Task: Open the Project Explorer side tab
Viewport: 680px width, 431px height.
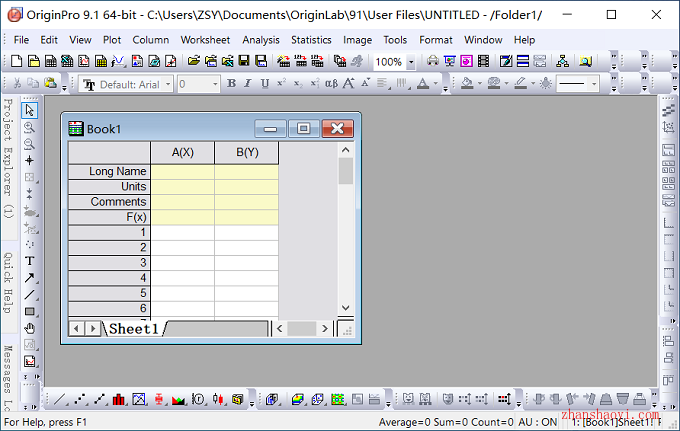Action: [8, 158]
